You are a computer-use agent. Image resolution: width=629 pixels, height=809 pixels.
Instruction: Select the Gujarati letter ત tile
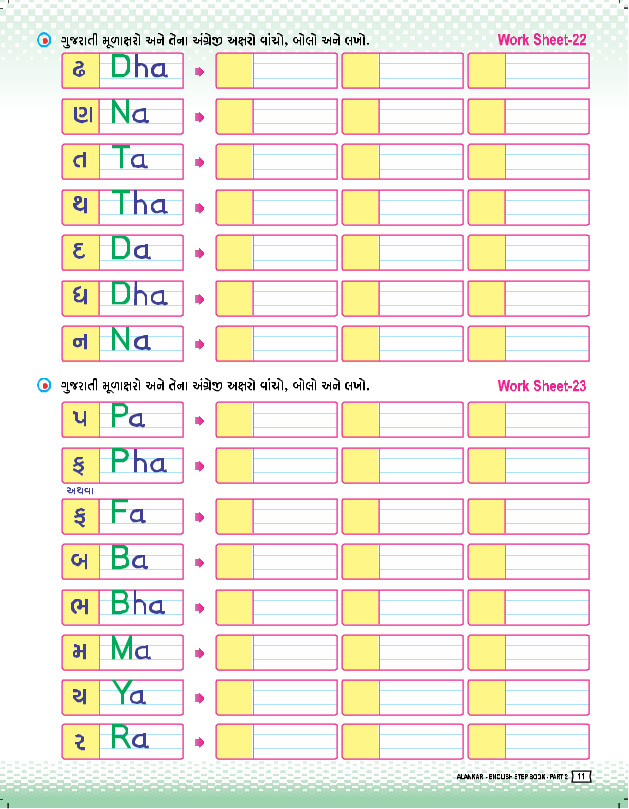pyautogui.click(x=79, y=162)
